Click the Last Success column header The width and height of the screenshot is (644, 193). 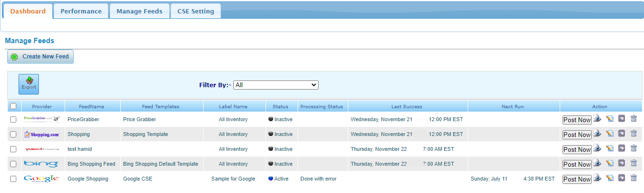[407, 106]
